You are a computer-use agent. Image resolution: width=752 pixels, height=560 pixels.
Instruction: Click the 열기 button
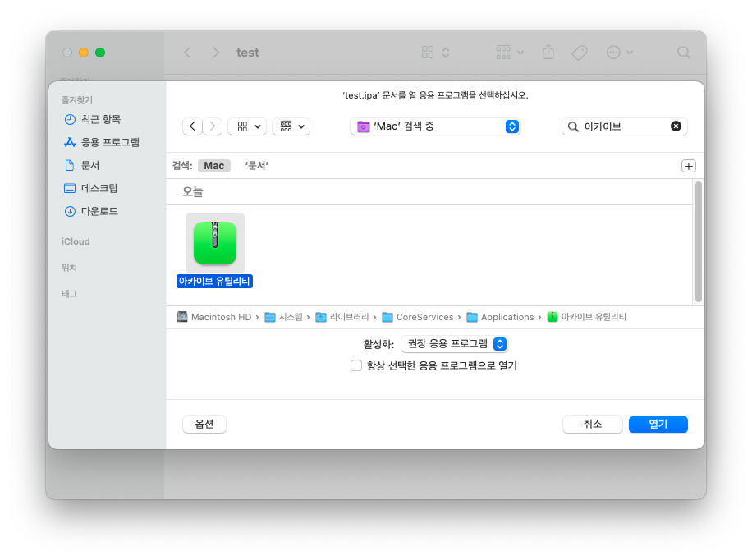pyautogui.click(x=658, y=425)
